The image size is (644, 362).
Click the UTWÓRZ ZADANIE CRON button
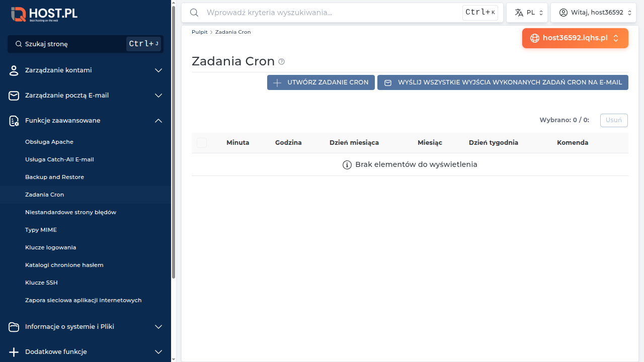tap(321, 82)
